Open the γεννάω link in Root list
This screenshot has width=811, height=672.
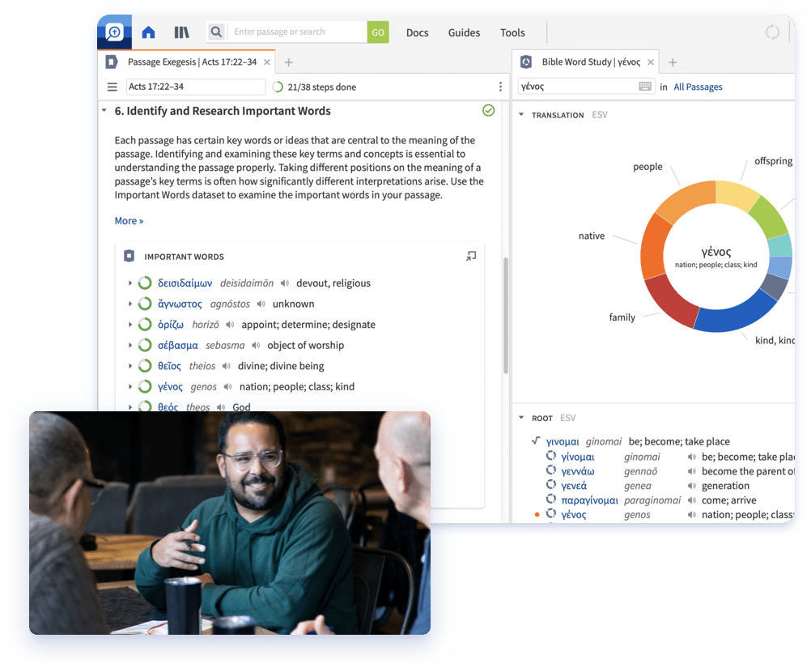click(578, 471)
